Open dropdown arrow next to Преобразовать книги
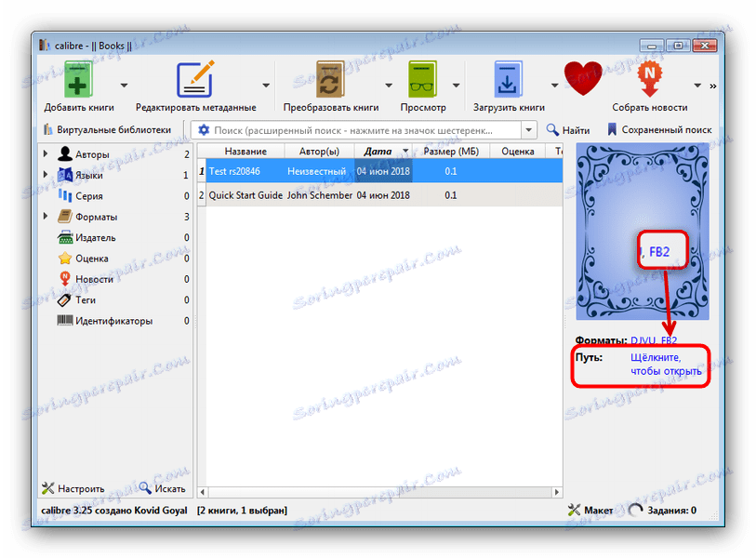 pos(389,86)
